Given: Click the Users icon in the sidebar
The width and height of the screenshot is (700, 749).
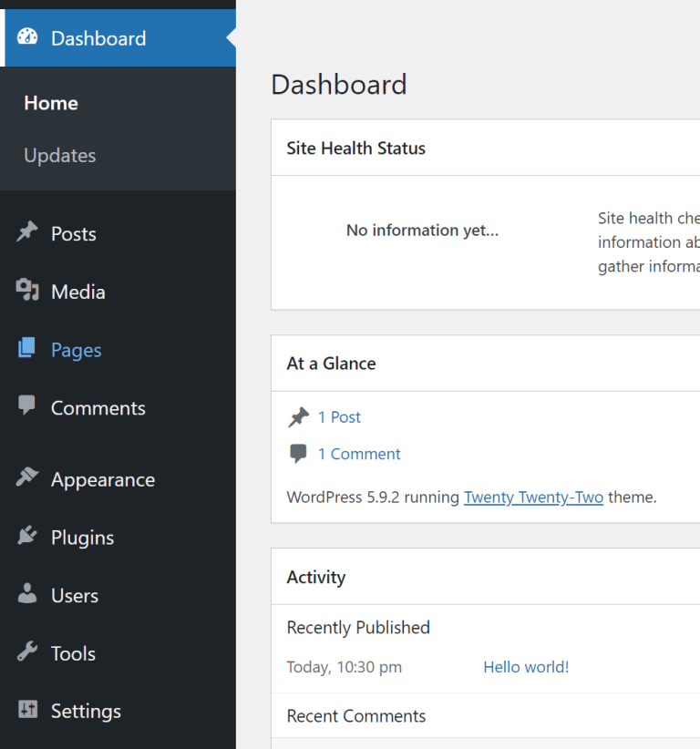Looking at the screenshot, I should click(x=28, y=595).
